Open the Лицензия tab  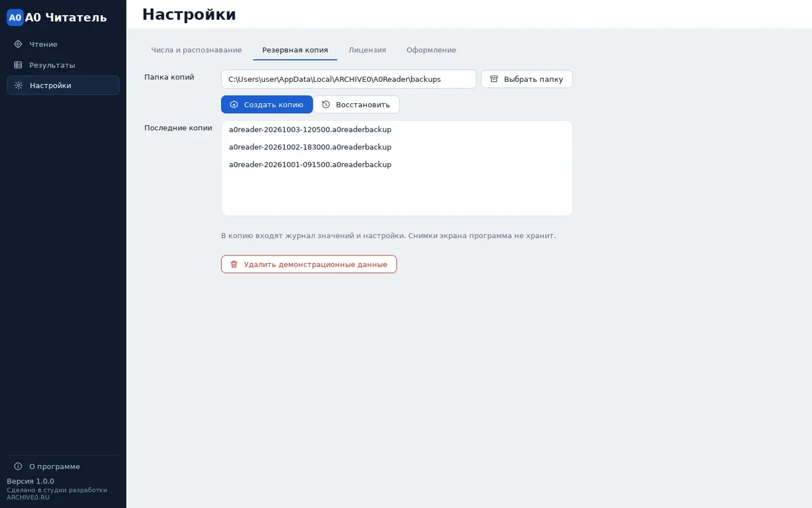click(367, 50)
